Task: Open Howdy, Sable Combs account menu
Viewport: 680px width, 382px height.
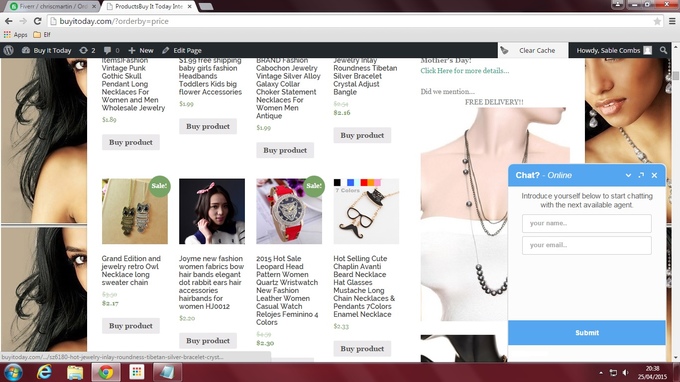Action: click(614, 50)
